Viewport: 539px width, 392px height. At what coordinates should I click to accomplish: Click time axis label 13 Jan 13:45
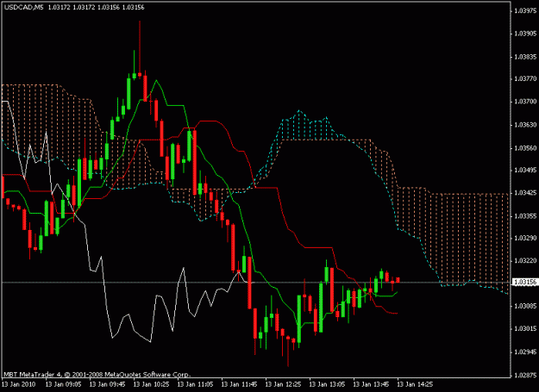[371, 384]
